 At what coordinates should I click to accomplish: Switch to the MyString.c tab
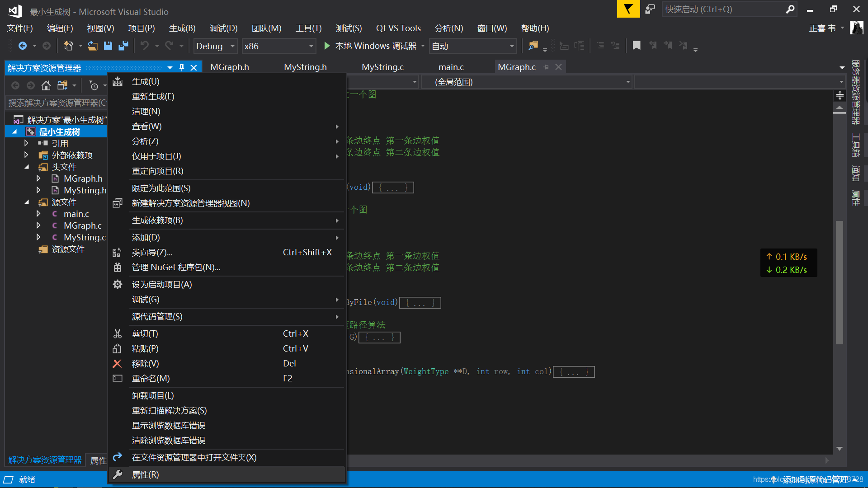click(x=382, y=67)
